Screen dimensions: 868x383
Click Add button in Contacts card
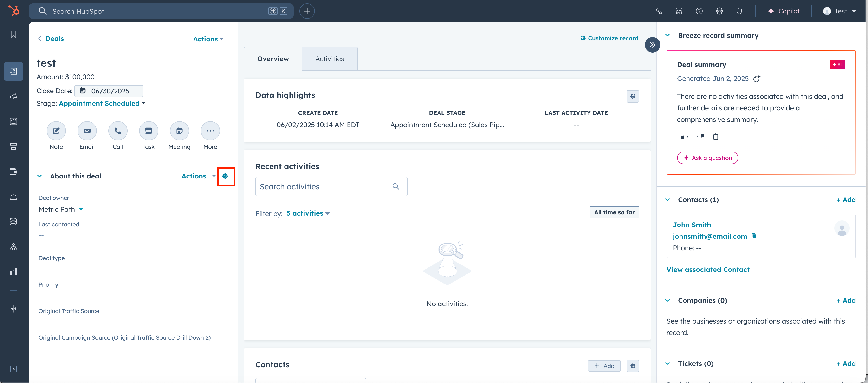[x=604, y=366]
